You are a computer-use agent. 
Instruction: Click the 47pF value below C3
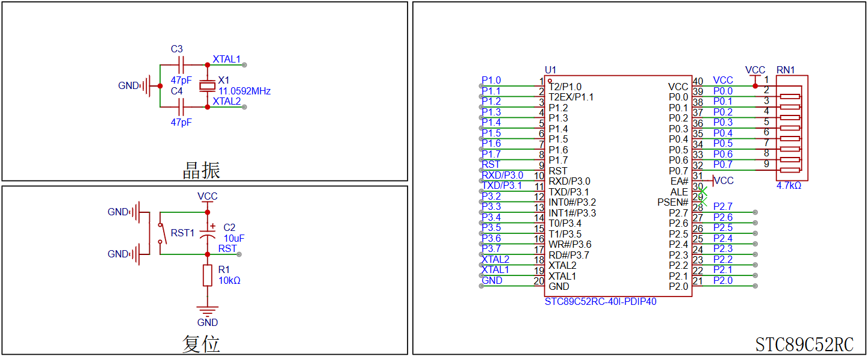click(x=181, y=80)
